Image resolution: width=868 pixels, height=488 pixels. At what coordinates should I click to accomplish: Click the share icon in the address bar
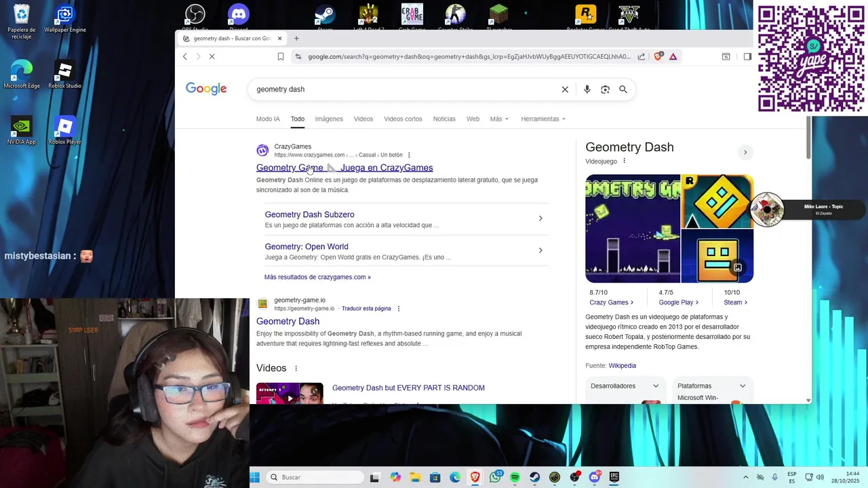tap(642, 57)
